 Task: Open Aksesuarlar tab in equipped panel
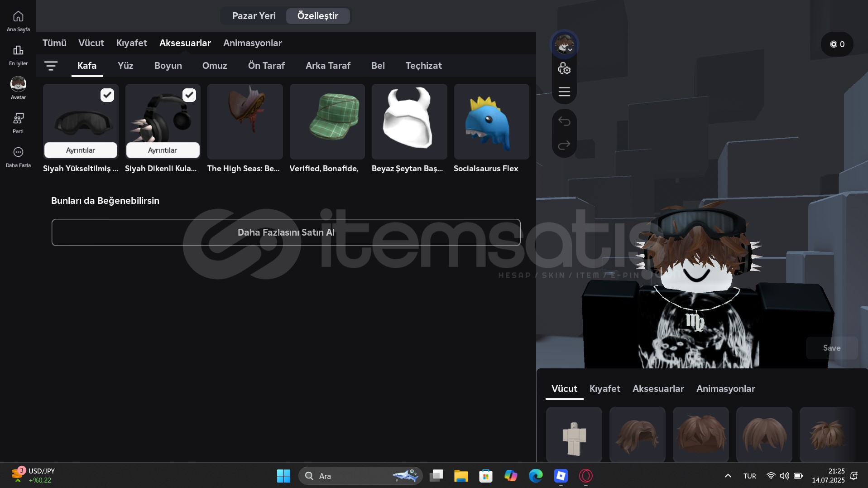(x=658, y=389)
